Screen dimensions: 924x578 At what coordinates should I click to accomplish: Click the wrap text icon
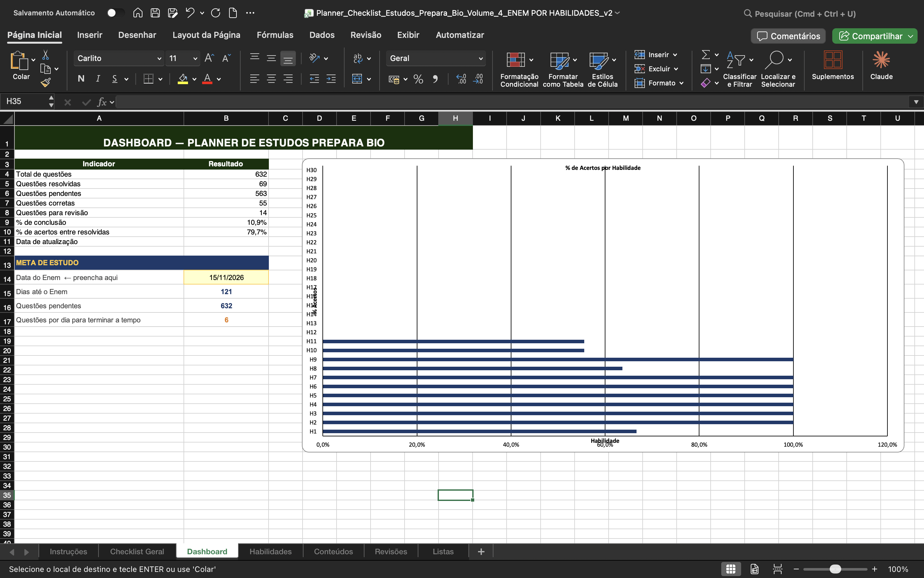(358, 58)
